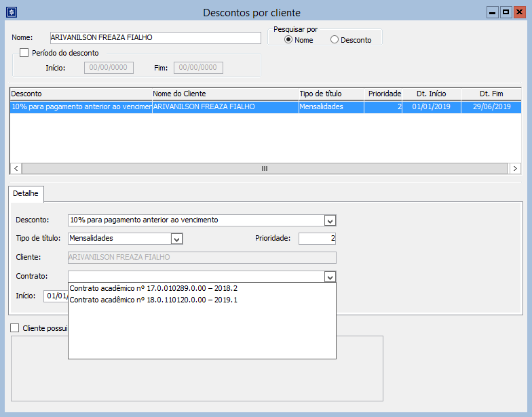Viewport: 532px width, 417px height.
Task: Click the application icon in title bar
Action: pyautogui.click(x=11, y=12)
